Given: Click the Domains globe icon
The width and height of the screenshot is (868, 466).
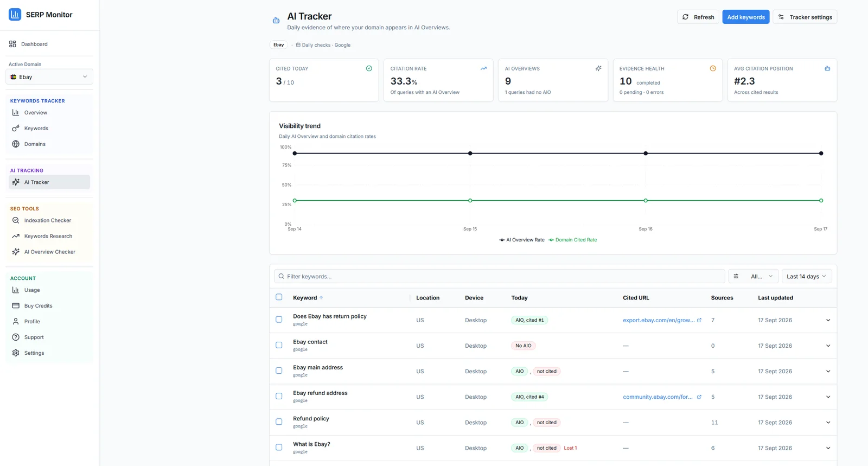Looking at the screenshot, I should 16,144.
